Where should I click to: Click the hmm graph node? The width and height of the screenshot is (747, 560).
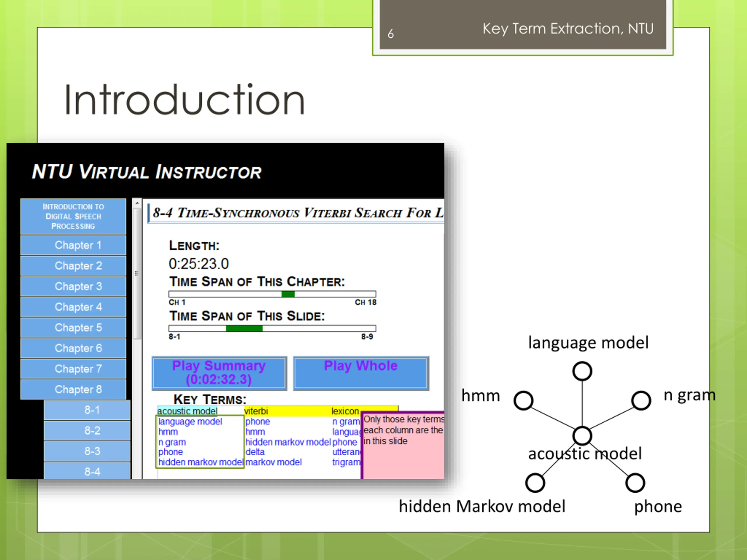coord(523,400)
